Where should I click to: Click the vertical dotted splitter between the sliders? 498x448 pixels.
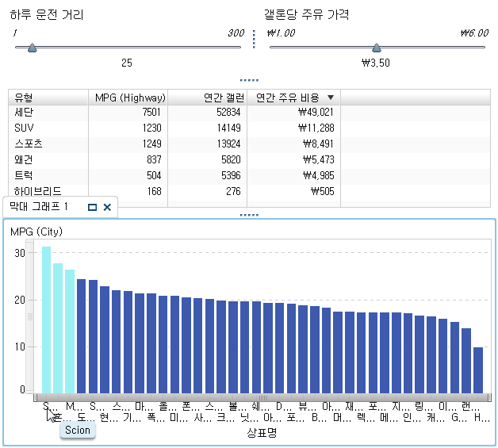click(254, 40)
